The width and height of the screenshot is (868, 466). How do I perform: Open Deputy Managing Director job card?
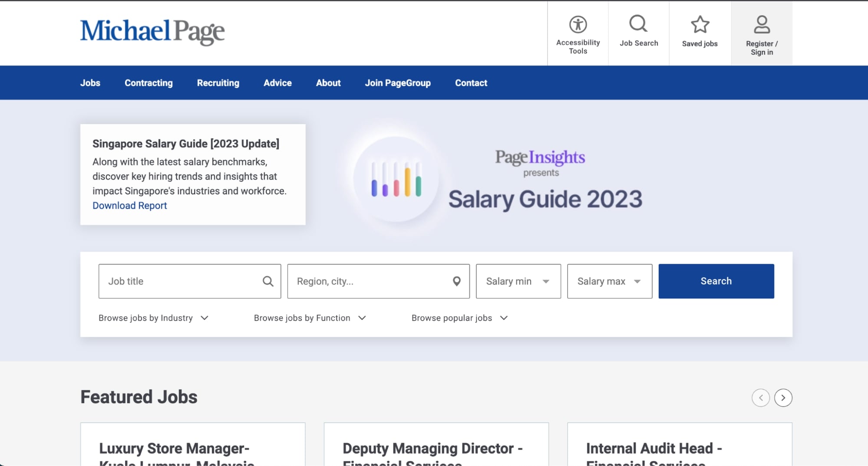[x=436, y=444]
